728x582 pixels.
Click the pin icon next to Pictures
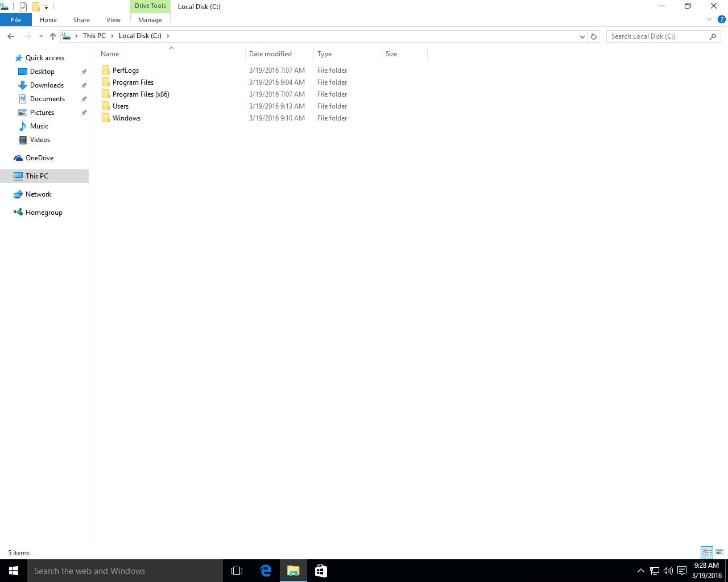tap(84, 113)
